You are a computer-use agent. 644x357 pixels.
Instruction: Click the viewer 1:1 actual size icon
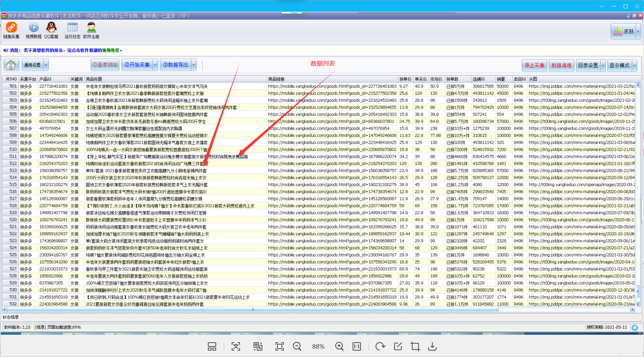coord(357,346)
